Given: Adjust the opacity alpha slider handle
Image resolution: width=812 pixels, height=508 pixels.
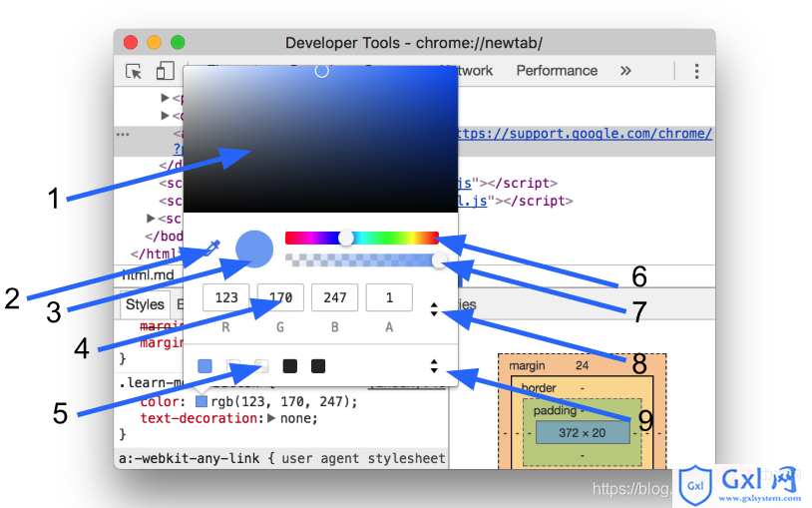Looking at the screenshot, I should click(439, 259).
